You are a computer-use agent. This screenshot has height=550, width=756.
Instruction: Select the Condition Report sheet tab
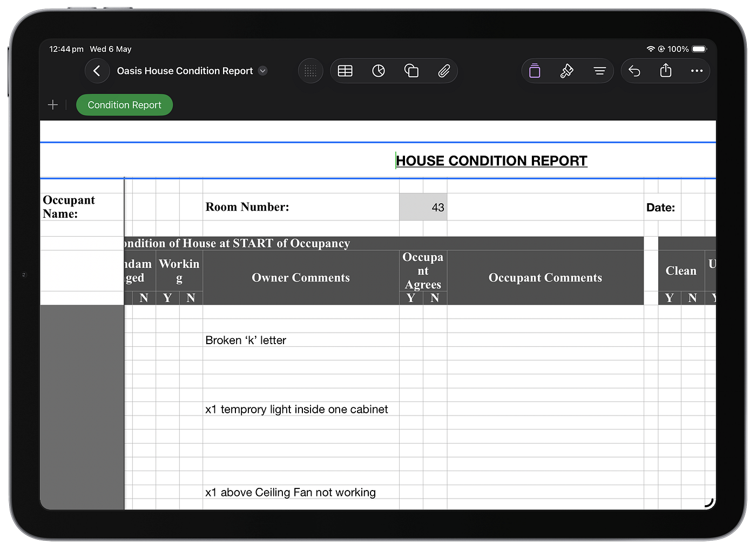(124, 105)
